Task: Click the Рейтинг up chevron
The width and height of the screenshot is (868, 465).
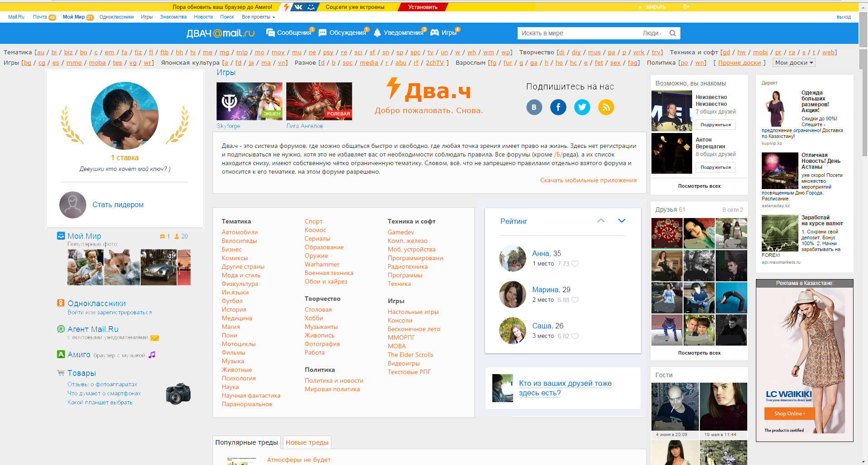Action: coord(601,221)
